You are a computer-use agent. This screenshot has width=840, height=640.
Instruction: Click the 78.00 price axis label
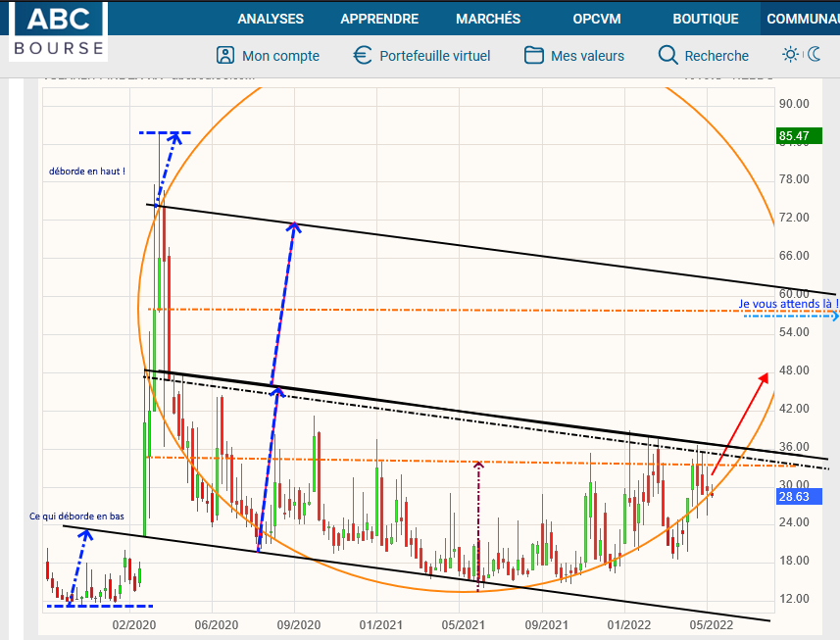[x=794, y=179]
